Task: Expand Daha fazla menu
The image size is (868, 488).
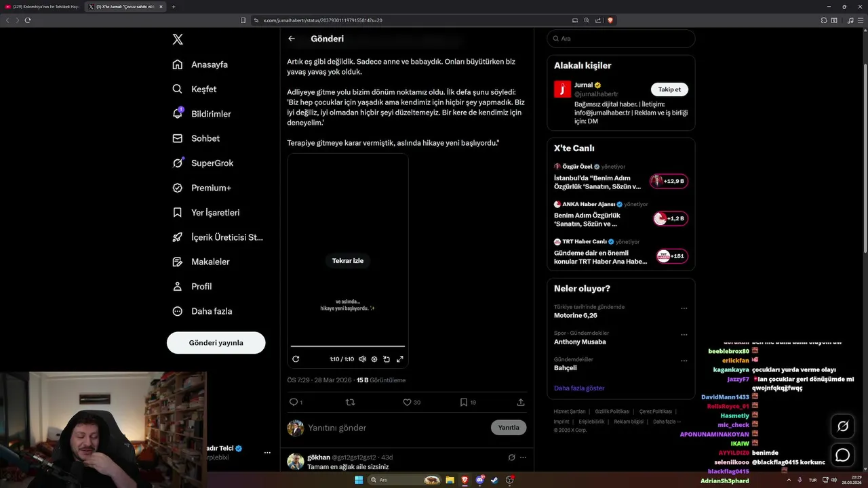Action: [202, 311]
